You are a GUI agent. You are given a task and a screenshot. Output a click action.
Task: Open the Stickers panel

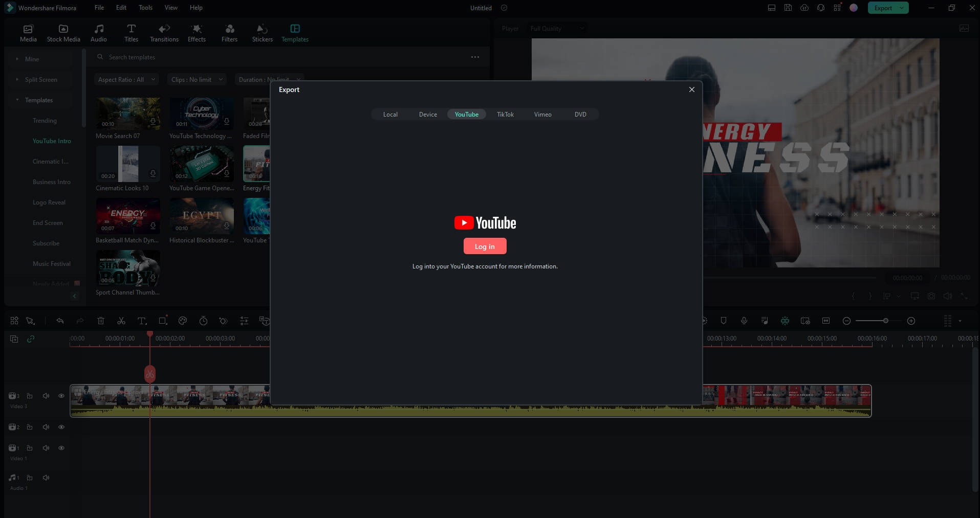point(262,33)
